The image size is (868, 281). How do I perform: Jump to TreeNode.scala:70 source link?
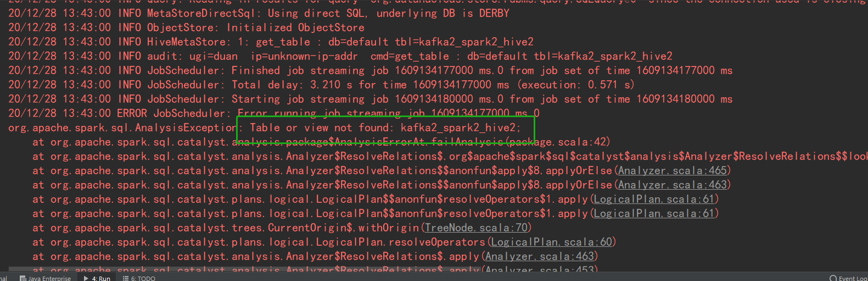(x=477, y=228)
